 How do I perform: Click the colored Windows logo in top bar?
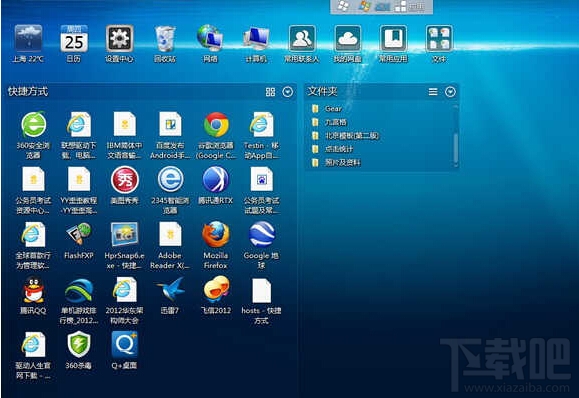[x=364, y=6]
